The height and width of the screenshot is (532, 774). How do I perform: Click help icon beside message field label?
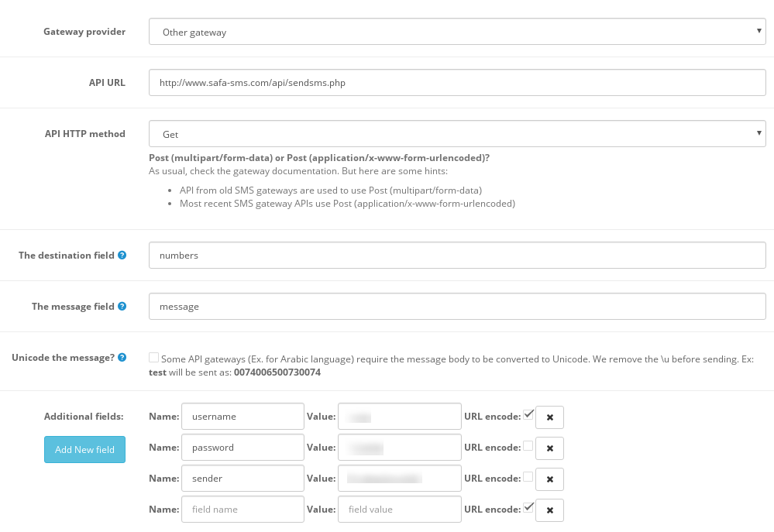point(122,307)
